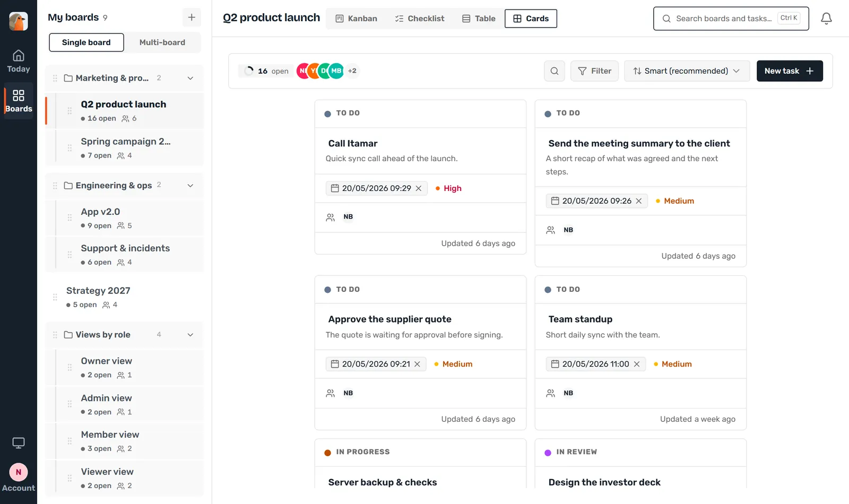This screenshot has width=849, height=504.
Task: Edit the 20/05/2026 11:00 due date
Action: (595, 364)
